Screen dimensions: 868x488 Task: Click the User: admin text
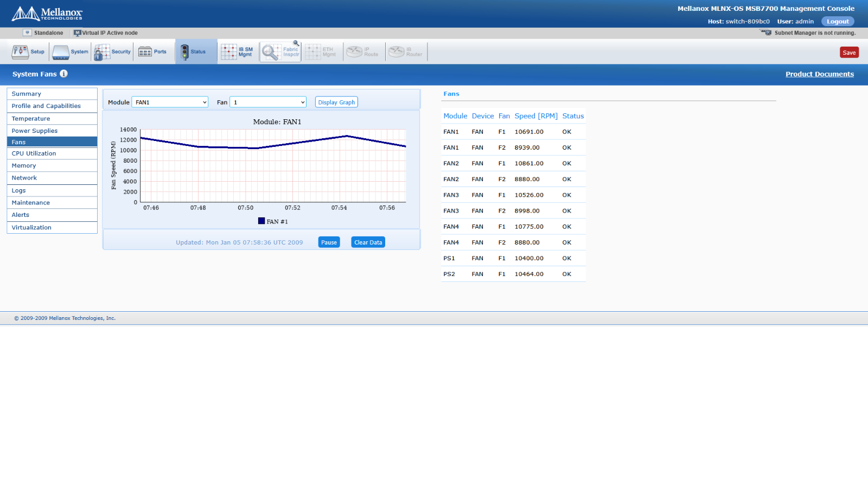pos(795,22)
